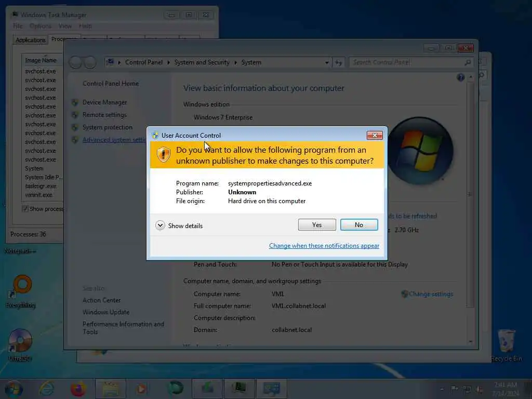Open the address bar history dropdown arrow
Image resolution: width=532 pixels, height=399 pixels.
click(x=327, y=63)
